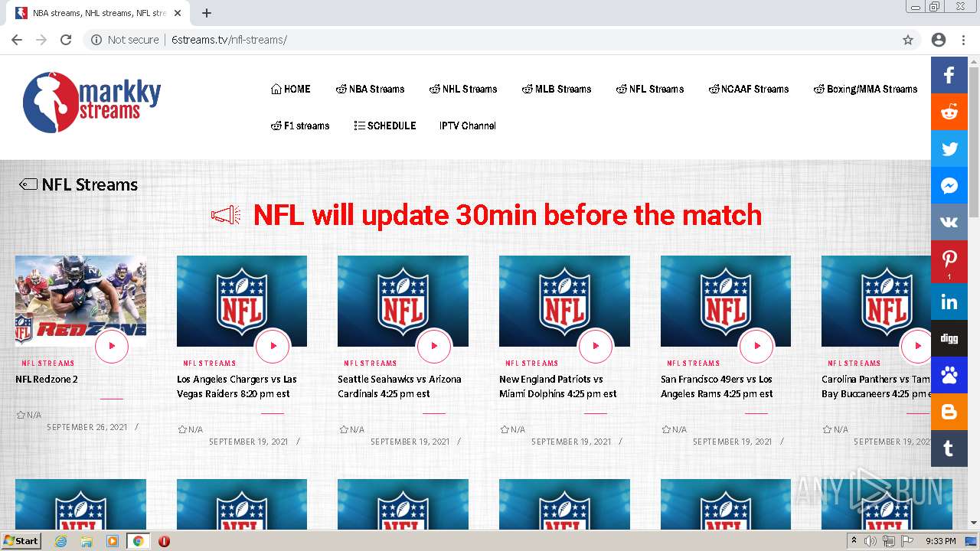Play Patriots vs Dolphins stream button
Image resolution: width=980 pixels, height=551 pixels.
[x=596, y=346]
